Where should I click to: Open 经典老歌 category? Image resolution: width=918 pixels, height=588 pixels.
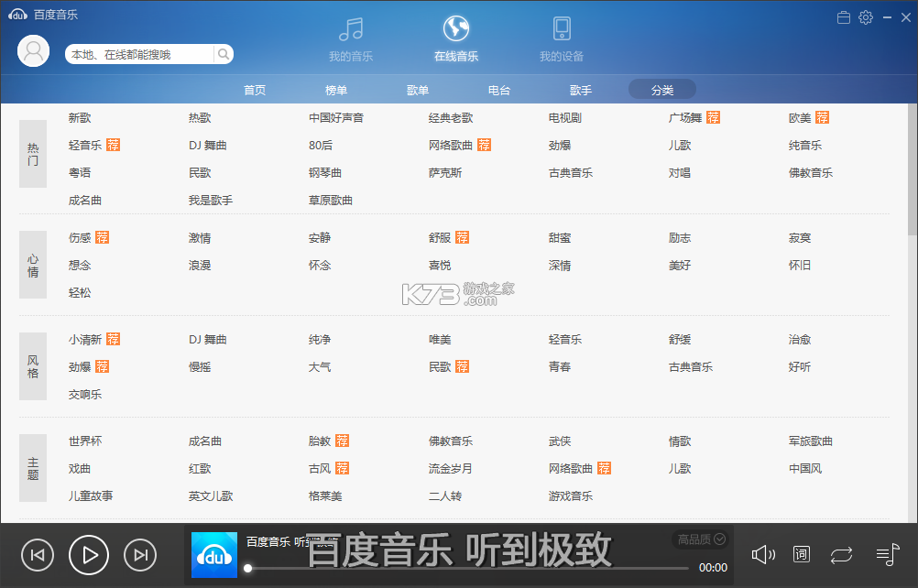[451, 117]
